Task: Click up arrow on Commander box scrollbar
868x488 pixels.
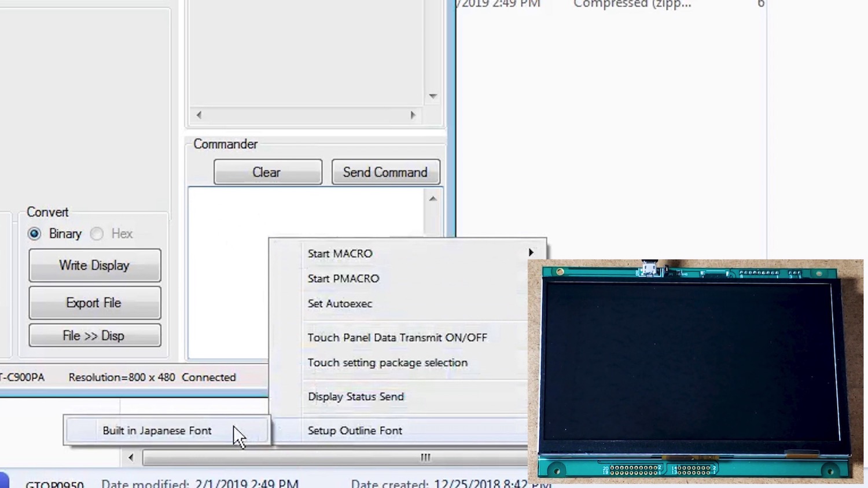Action: 433,199
